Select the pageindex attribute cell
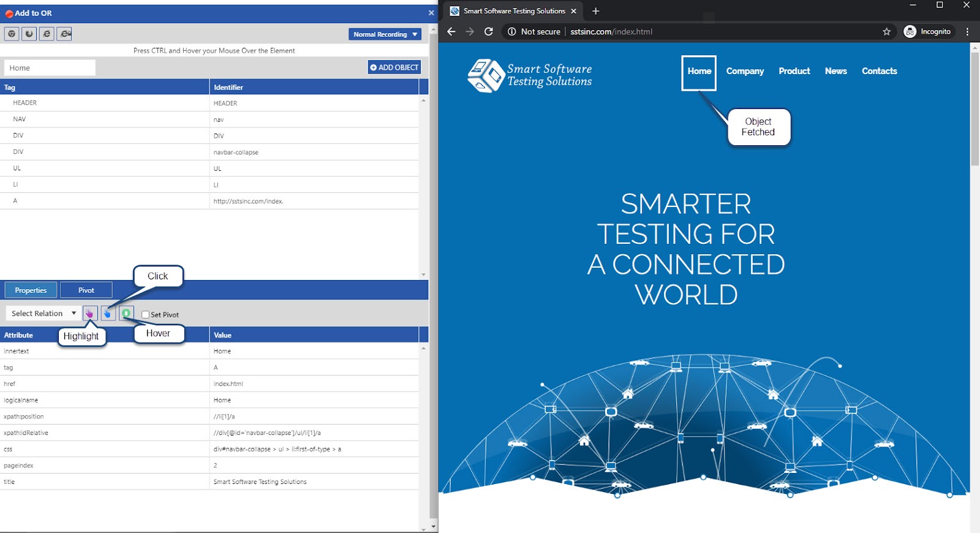The width and height of the screenshot is (980, 533). coord(105,466)
